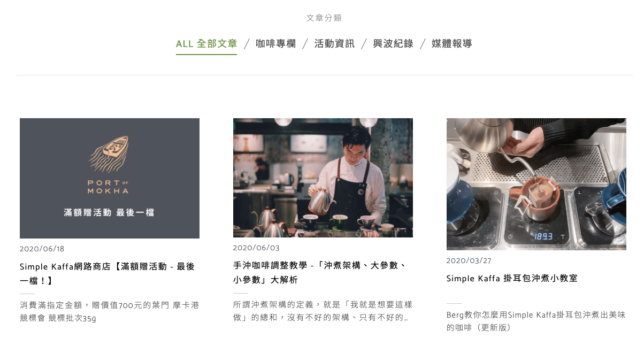644x338 pixels.
Task: Open Simple Kaffa 掛耳包沖煮小教室 article title
Action: (x=512, y=278)
